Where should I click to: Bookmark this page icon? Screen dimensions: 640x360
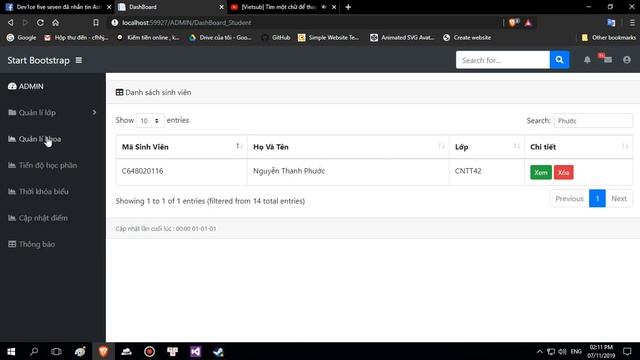(x=96, y=22)
